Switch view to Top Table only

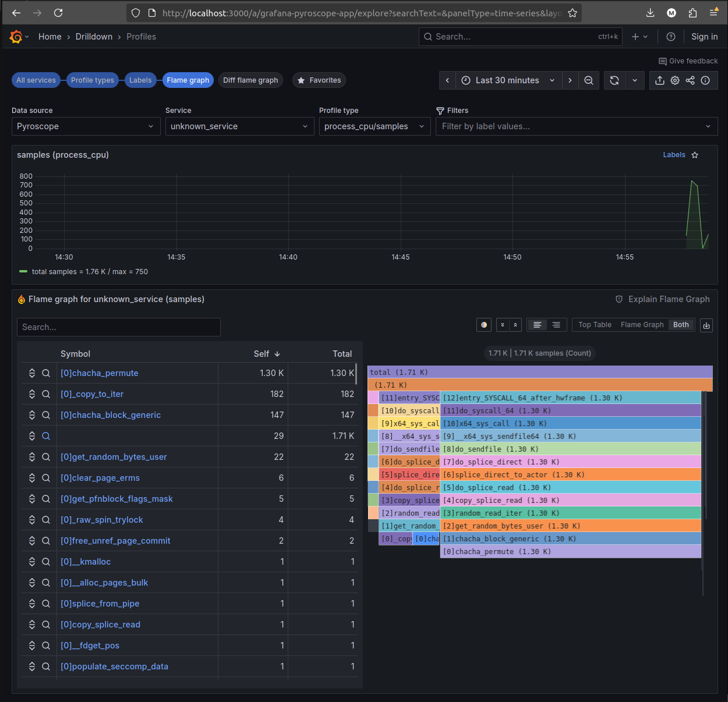[595, 325]
